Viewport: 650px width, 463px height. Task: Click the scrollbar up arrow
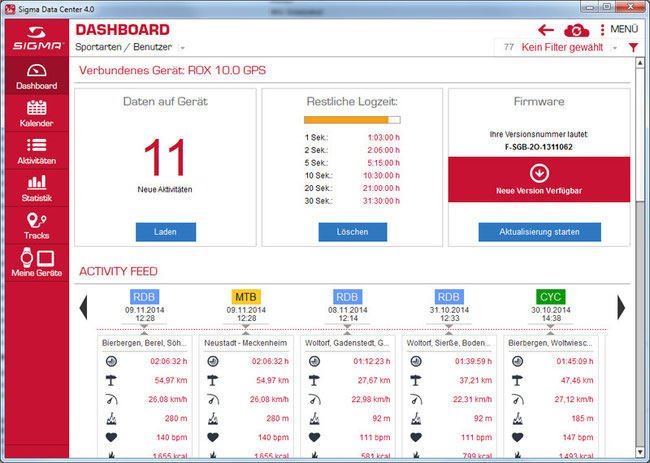click(640, 63)
